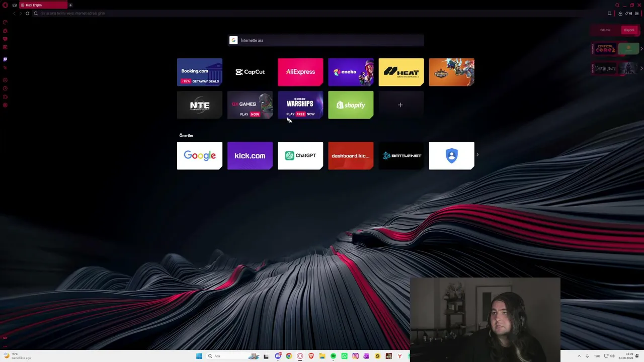Open the Critical Core 2 game card

point(605,49)
